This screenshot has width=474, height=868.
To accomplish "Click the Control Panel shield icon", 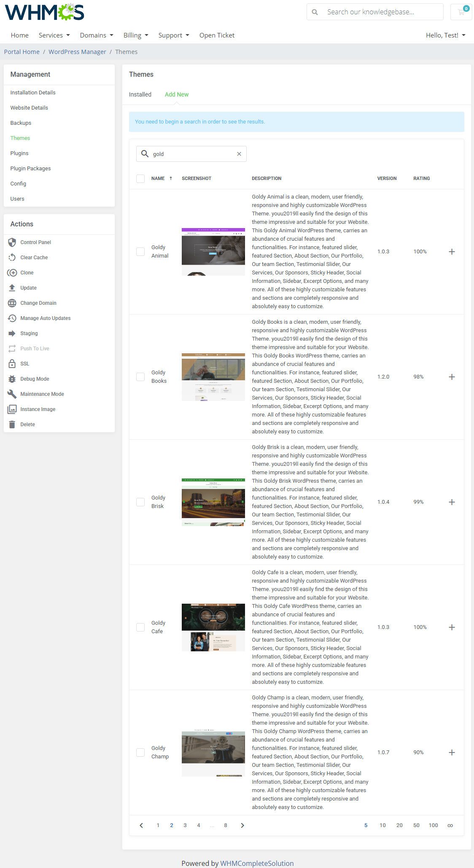I will tap(12, 242).
